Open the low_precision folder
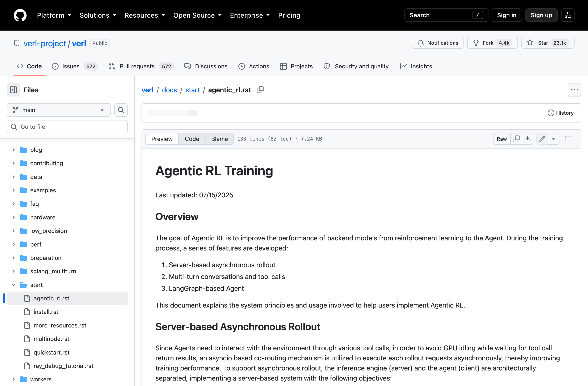This screenshot has height=386, width=588. tap(67, 231)
